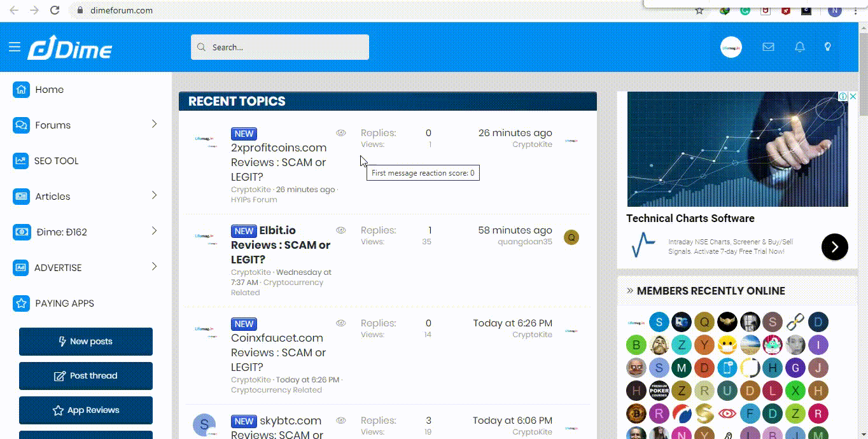Click the Forums sidebar icon
This screenshot has width=868, height=439.
tap(21, 125)
